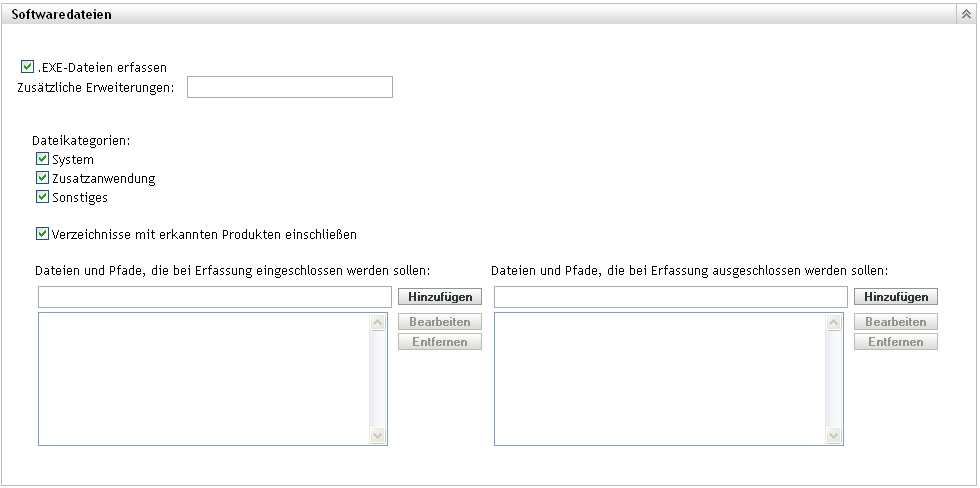Click the eingeschlossen path input field
Screen dimensions: 980x488
215,297
